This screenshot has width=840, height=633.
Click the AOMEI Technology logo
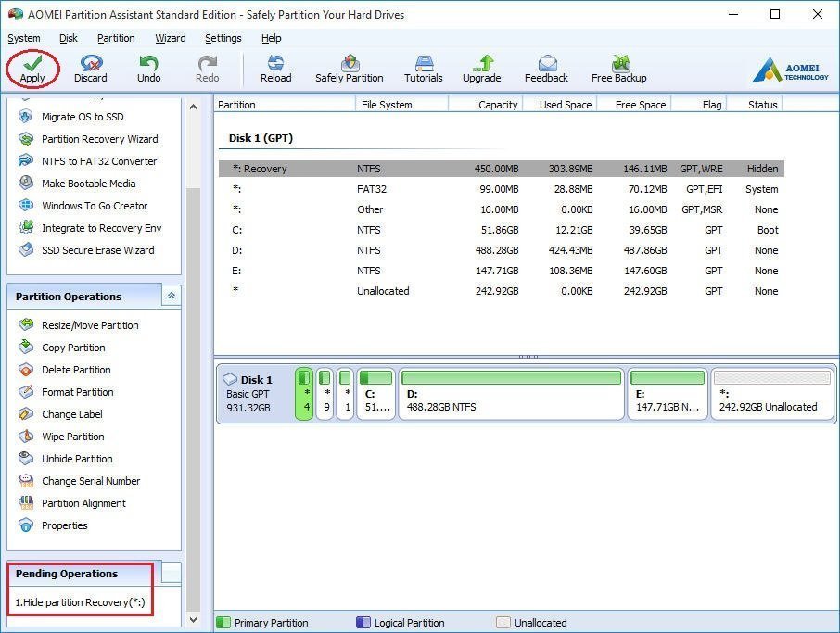click(790, 70)
